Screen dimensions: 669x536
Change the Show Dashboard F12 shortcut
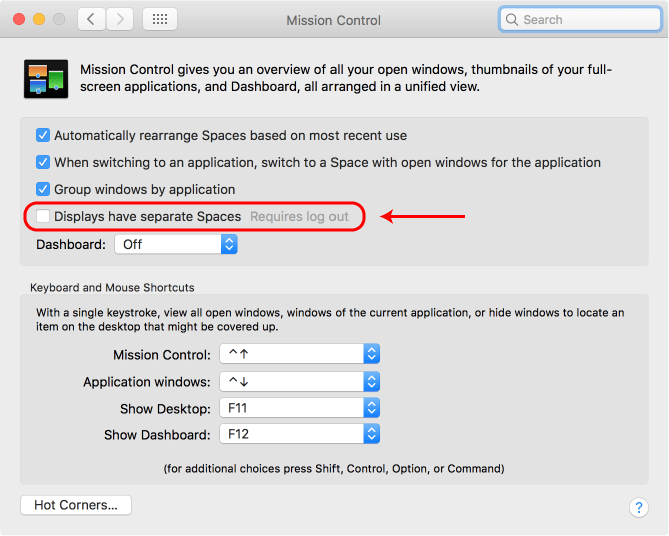[x=300, y=434]
